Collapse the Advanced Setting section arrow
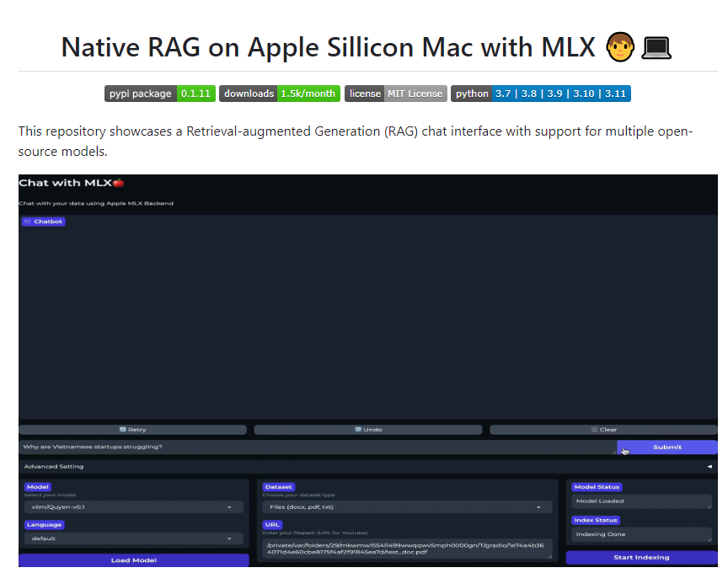This screenshot has height=573, width=728. point(709,466)
